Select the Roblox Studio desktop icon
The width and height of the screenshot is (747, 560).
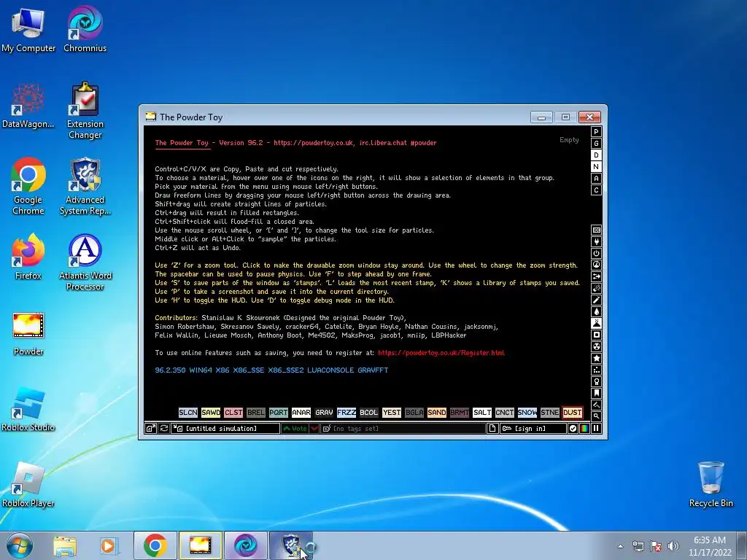[x=28, y=410]
